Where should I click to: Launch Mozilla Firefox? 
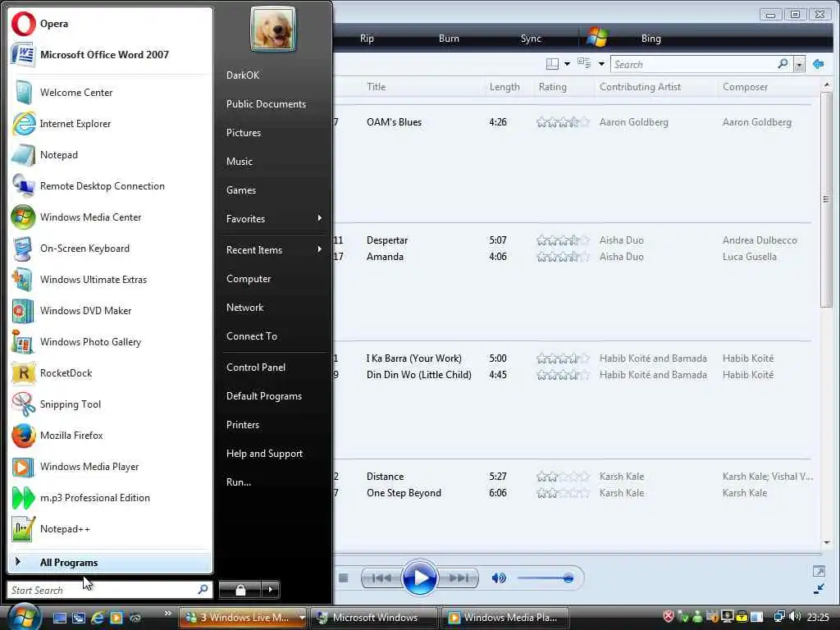[110, 436]
